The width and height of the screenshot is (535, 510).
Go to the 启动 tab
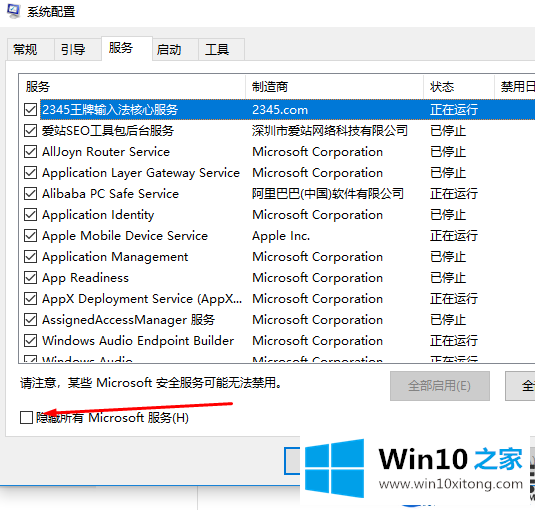(175, 49)
